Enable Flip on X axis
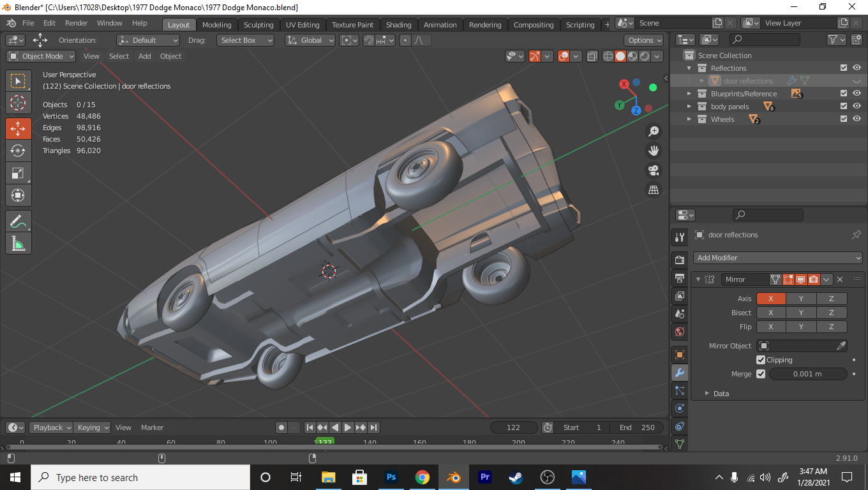This screenshot has height=490, width=868. [771, 327]
